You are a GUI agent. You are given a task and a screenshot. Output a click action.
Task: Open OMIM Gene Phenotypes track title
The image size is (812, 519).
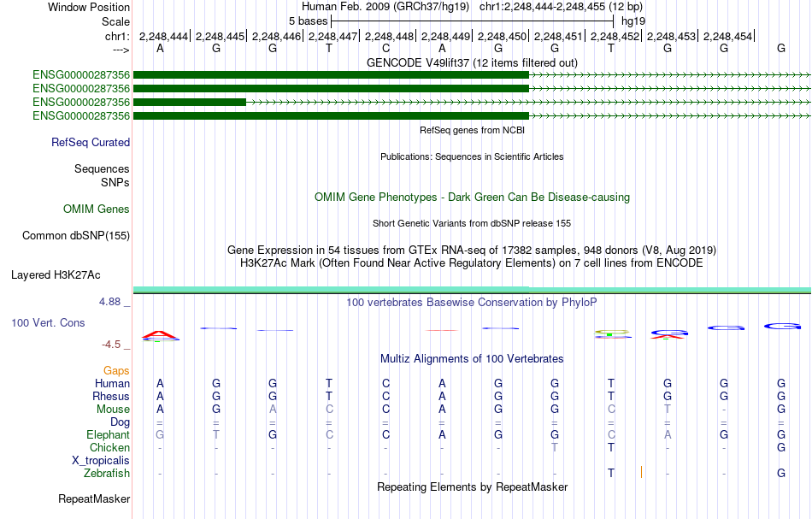tap(472, 197)
